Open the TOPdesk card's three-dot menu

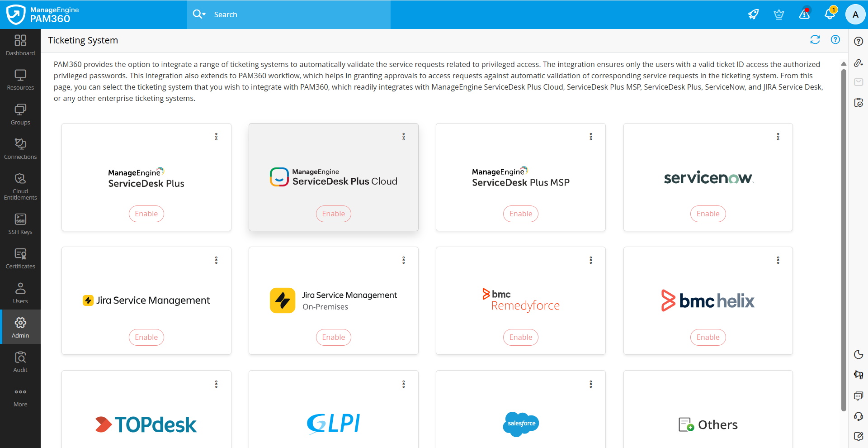point(216,384)
